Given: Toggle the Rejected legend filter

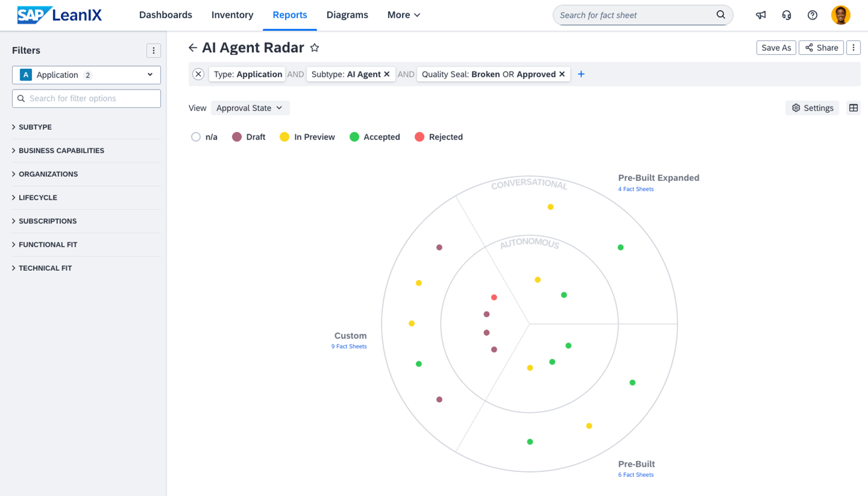Looking at the screenshot, I should point(438,137).
